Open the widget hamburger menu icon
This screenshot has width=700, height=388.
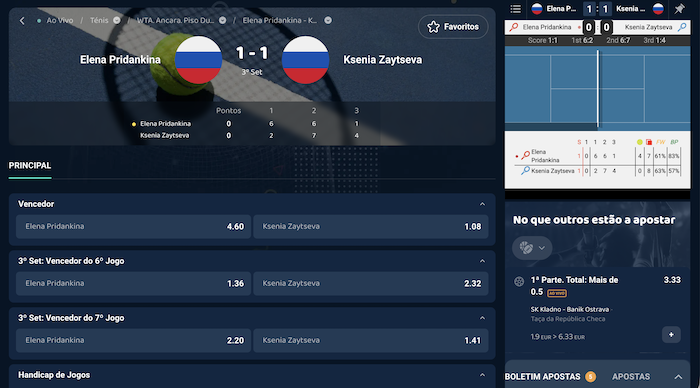(516, 8)
